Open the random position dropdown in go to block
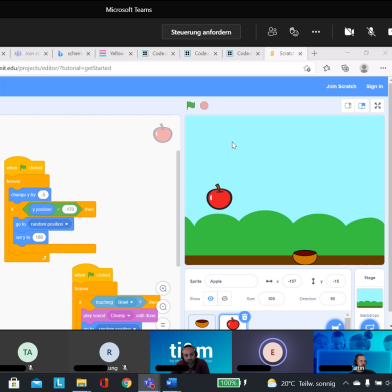The image size is (392, 392). (x=49, y=224)
